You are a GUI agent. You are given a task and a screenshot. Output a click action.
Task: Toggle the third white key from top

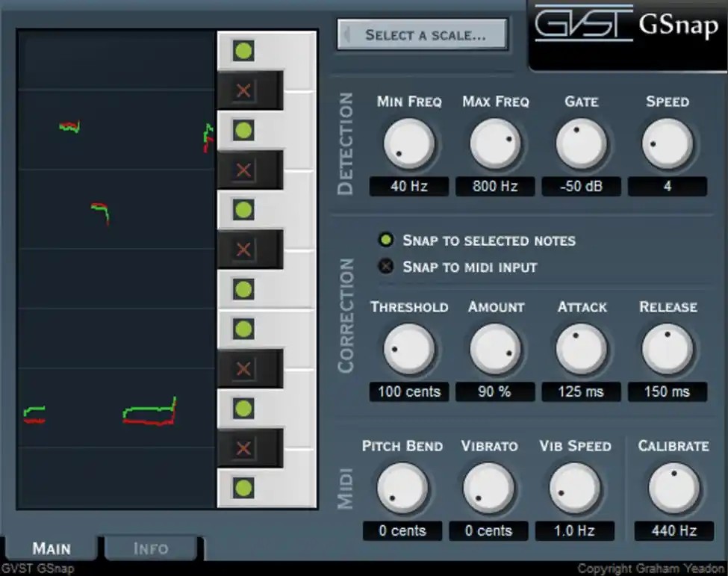tap(243, 210)
